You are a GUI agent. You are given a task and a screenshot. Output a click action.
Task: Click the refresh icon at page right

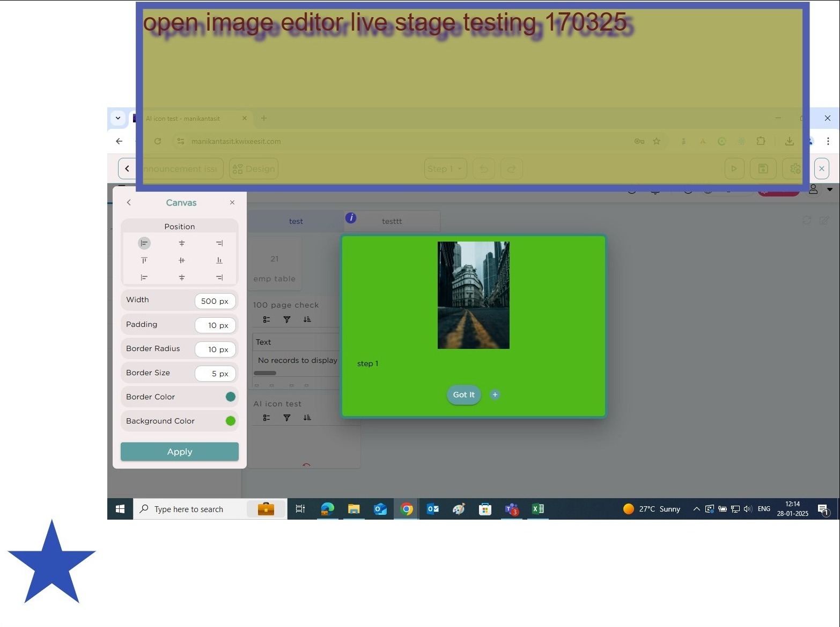pos(806,221)
